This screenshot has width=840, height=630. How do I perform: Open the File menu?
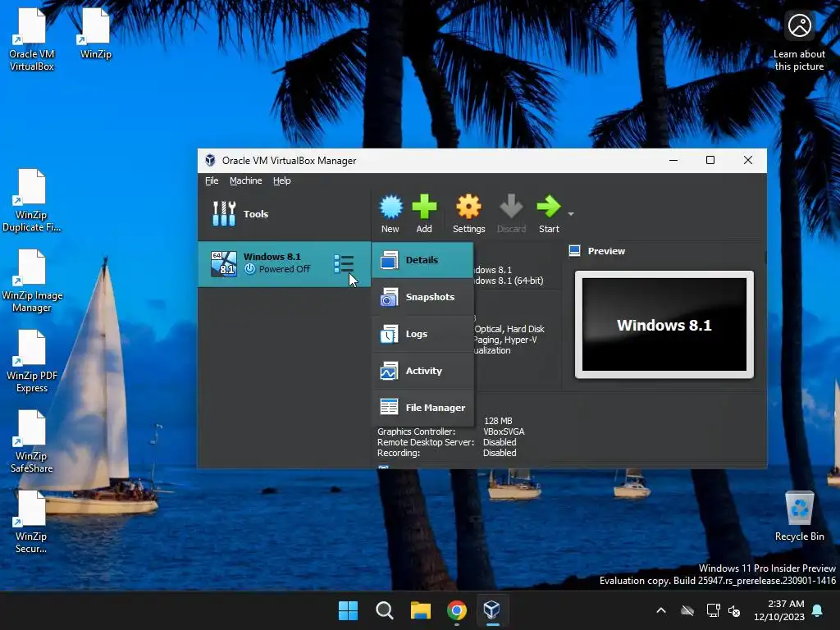pos(212,180)
